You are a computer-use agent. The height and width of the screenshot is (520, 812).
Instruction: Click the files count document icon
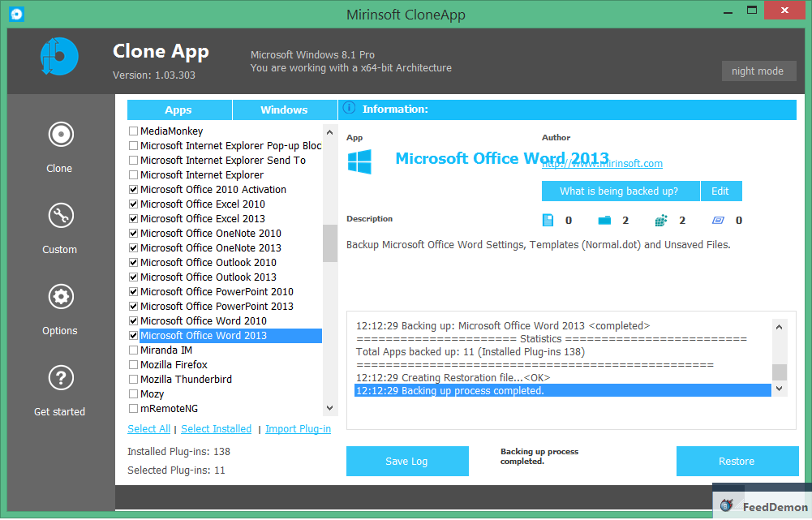pos(548,220)
